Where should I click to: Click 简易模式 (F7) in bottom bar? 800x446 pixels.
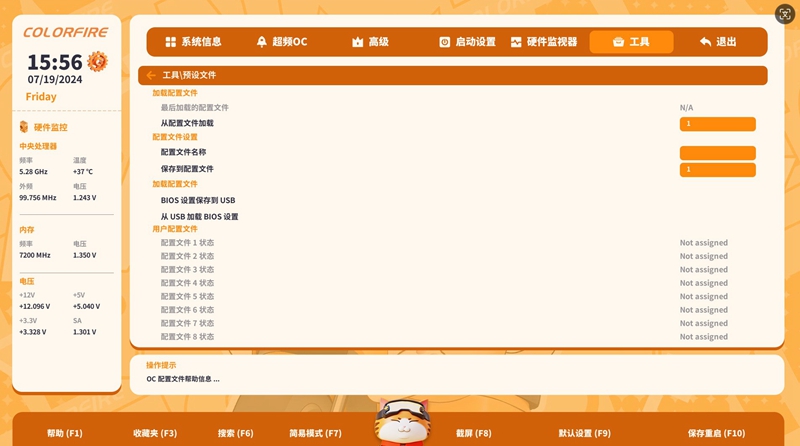click(x=315, y=433)
